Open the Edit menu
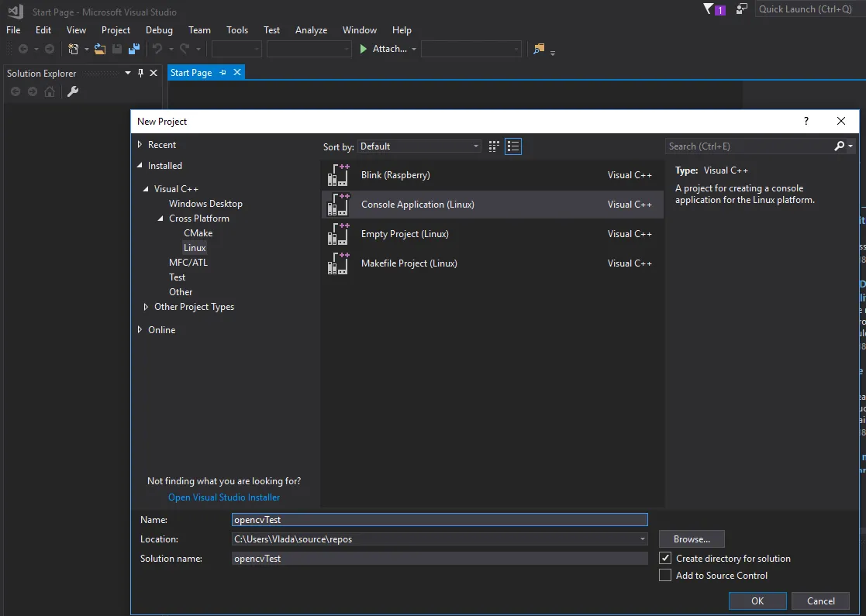This screenshot has width=866, height=616. [43, 29]
